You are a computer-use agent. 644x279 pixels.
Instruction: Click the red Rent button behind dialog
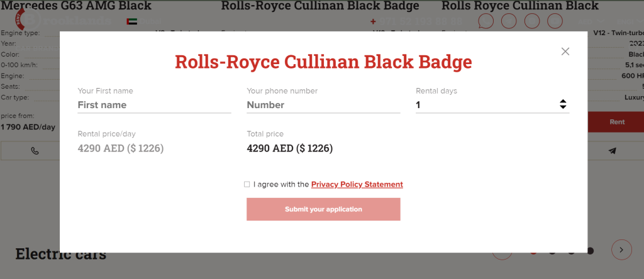click(x=616, y=122)
